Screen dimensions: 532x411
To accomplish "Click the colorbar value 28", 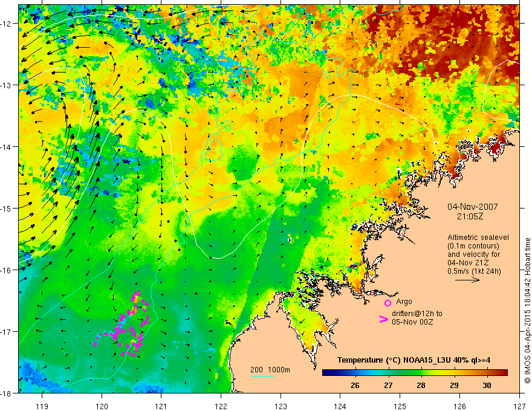I will coord(421,385).
